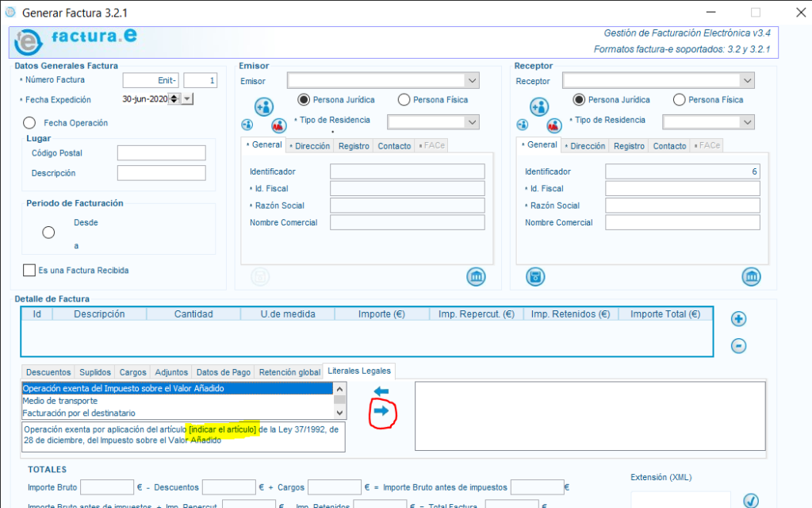Click the Importe Bruto totals field
Image resolution: width=812 pixels, height=508 pixels.
tap(107, 487)
